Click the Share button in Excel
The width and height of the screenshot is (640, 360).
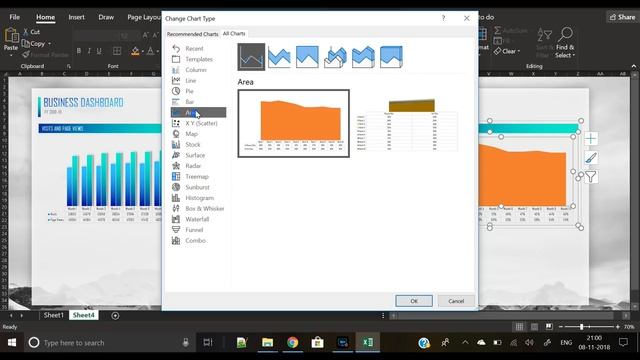tap(622, 17)
